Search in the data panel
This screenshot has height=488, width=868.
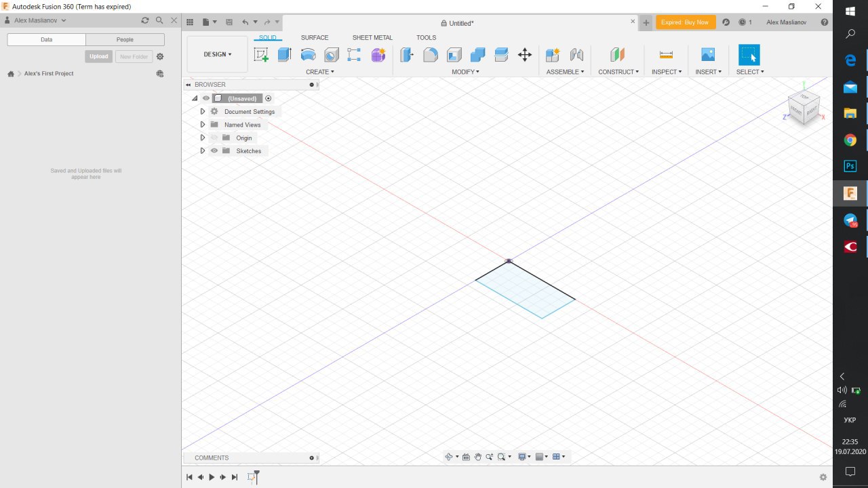159,20
